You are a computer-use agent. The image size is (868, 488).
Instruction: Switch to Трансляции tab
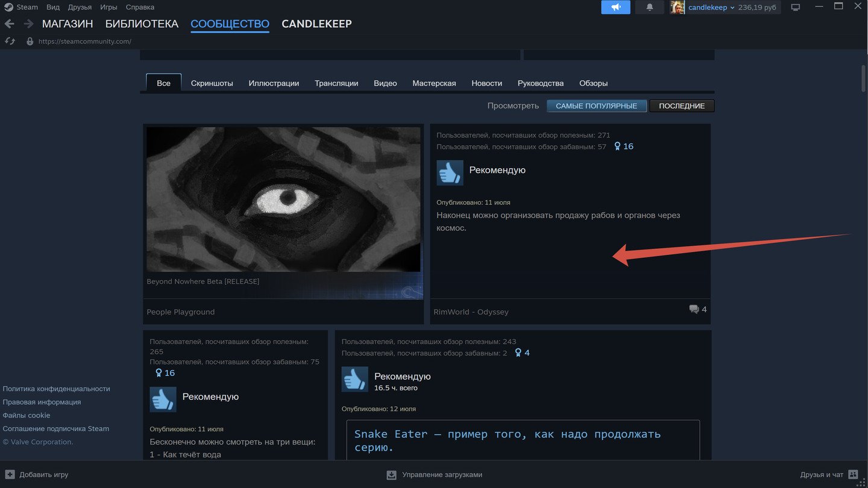(x=336, y=83)
